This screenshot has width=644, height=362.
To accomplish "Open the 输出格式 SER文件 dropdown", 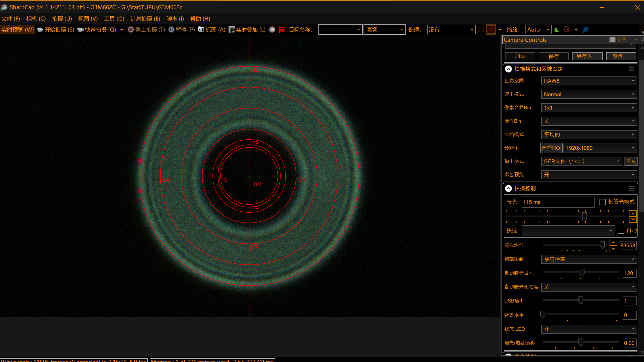I will [582, 161].
